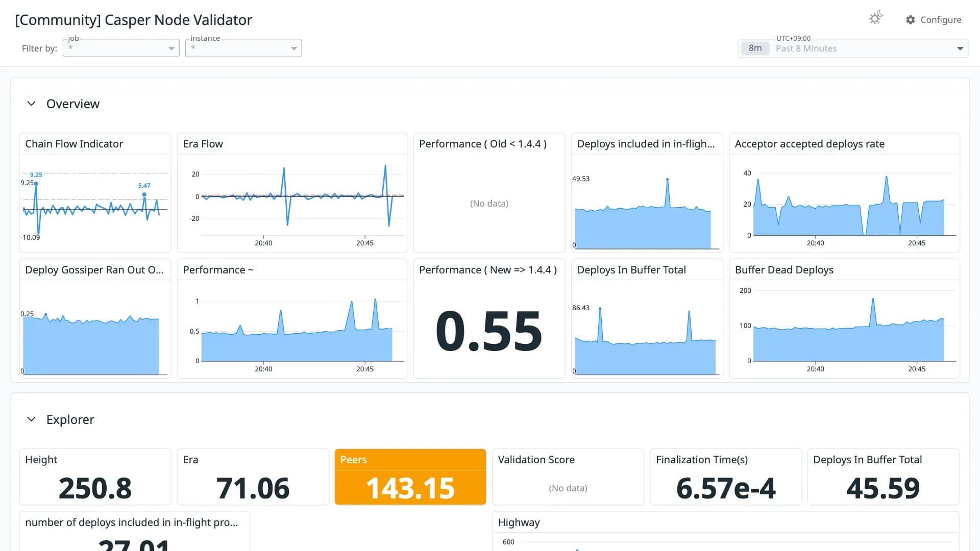The height and width of the screenshot is (551, 980).
Task: Click the Buffer Dead Deploys widget title
Action: [784, 270]
